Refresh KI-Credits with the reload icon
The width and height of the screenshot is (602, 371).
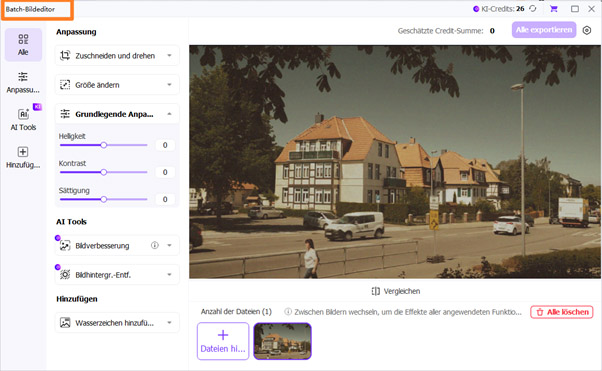pyautogui.click(x=533, y=8)
